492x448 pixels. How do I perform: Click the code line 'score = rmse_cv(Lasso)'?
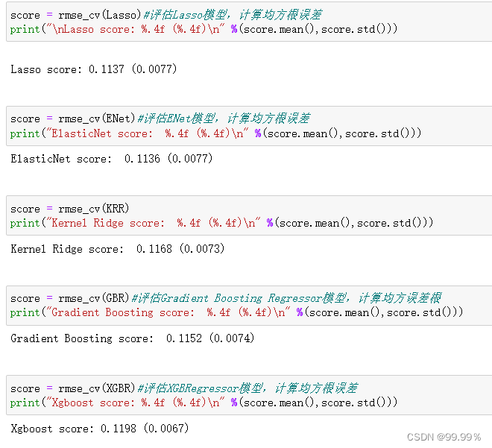click(75, 15)
